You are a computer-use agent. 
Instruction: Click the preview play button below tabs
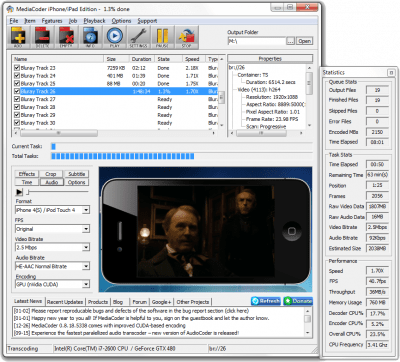pos(19,192)
